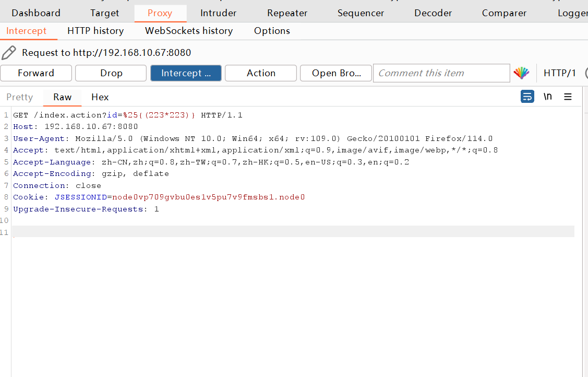Switch to the Target tab
The image size is (588, 377).
click(105, 13)
